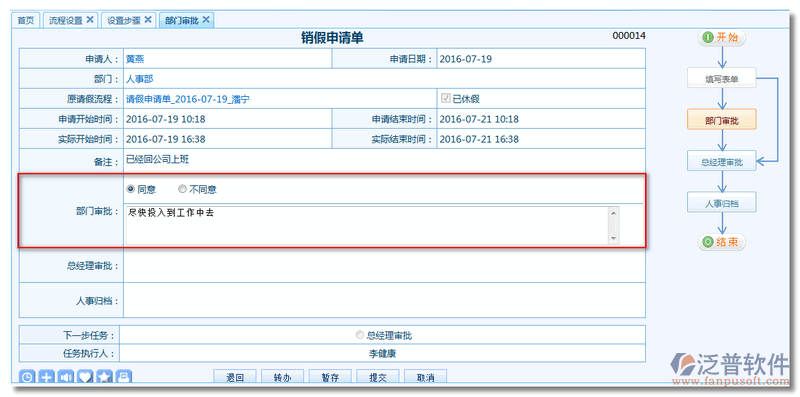Viewport: 800px width, 397px height.
Task: Click the empty 总经理审批 field
Action: (x=384, y=266)
